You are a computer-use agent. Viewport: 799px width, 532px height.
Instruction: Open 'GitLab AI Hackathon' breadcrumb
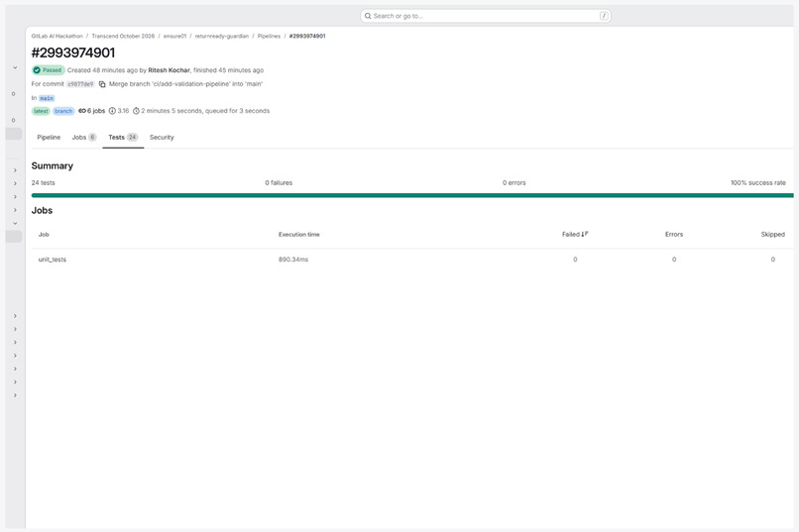coord(57,36)
